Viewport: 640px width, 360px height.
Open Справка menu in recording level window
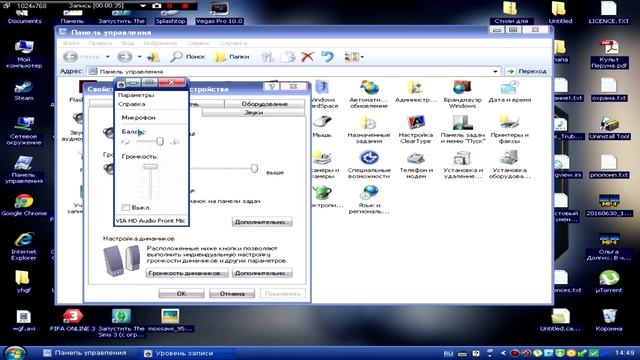tap(131, 104)
